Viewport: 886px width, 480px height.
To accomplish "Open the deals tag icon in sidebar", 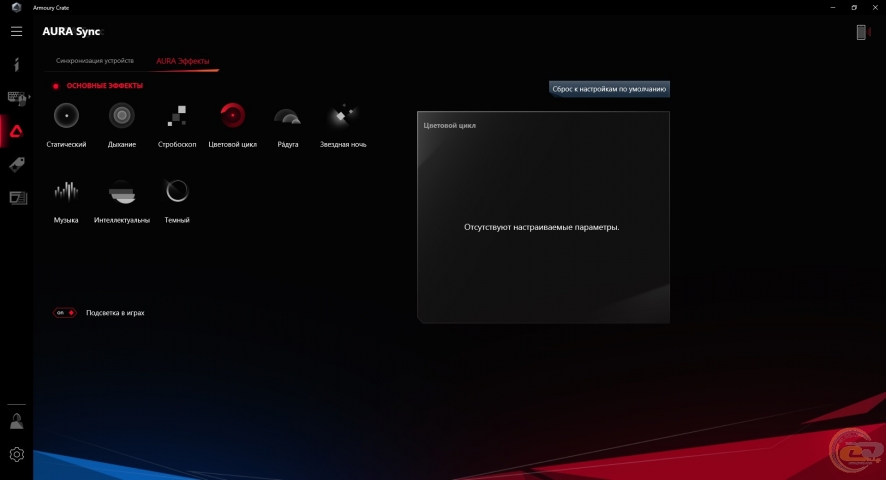I will coord(17,165).
